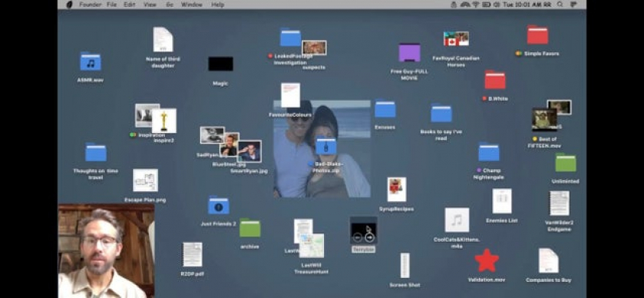The image size is (644, 298).
Task: Open the tall Screen Shot file
Action: 405,266
